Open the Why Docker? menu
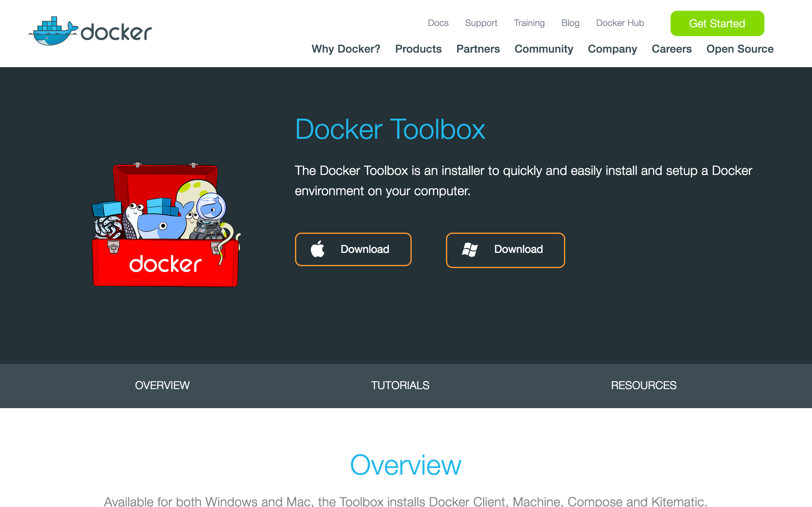The width and height of the screenshot is (812, 507). pos(346,49)
